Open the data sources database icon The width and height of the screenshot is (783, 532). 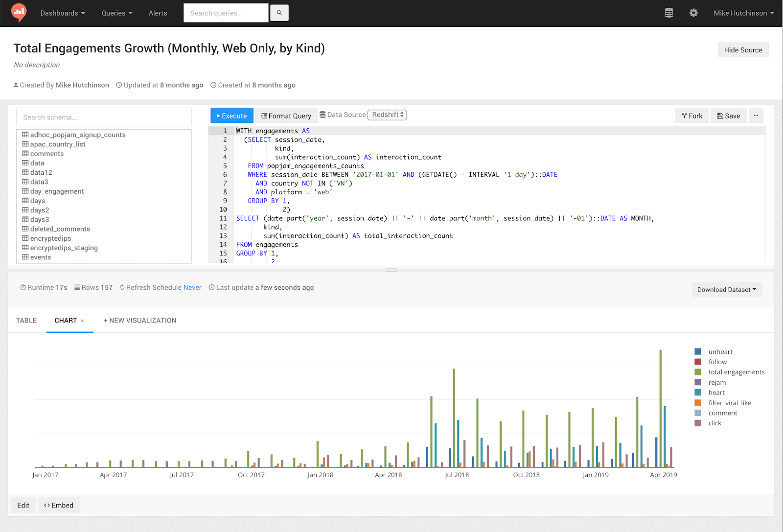(668, 13)
